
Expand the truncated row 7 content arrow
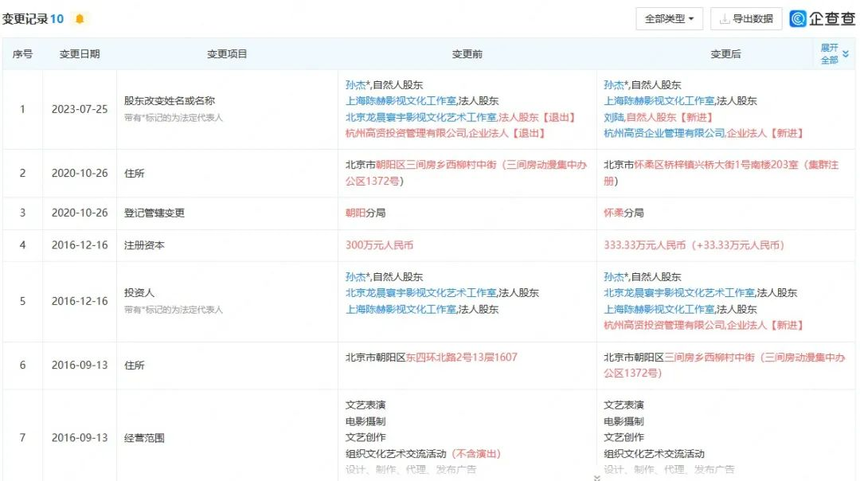point(597,478)
